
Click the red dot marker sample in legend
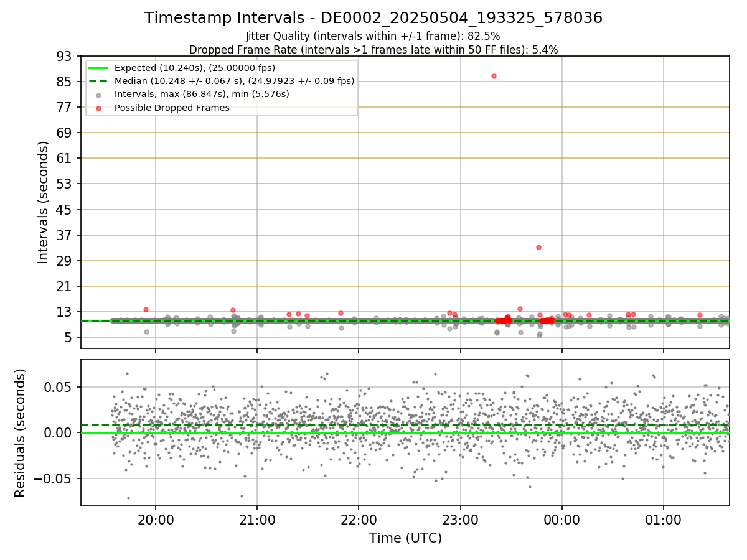99,108
